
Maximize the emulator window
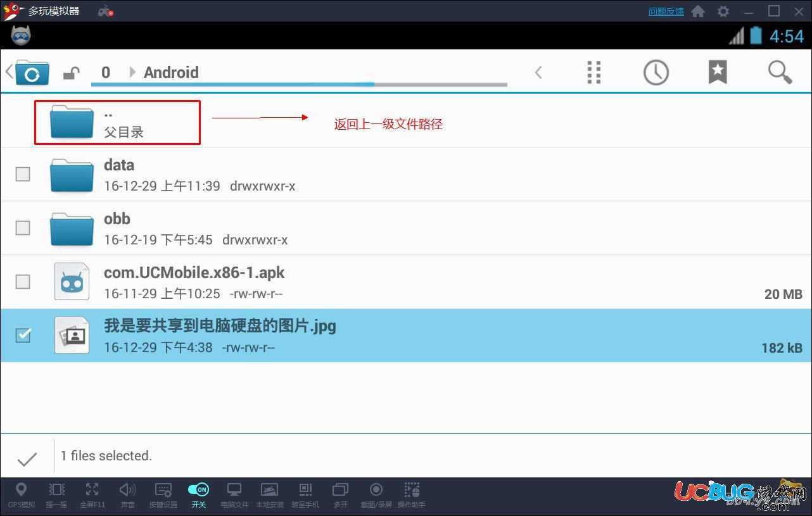774,11
